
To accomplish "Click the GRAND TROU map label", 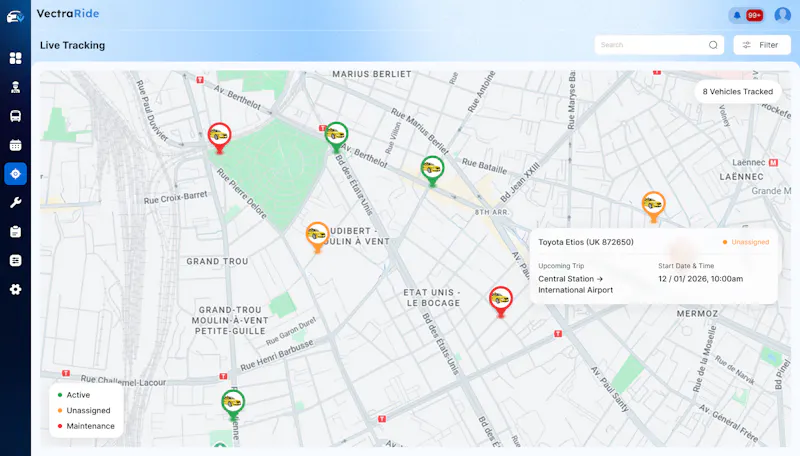I will point(217,261).
